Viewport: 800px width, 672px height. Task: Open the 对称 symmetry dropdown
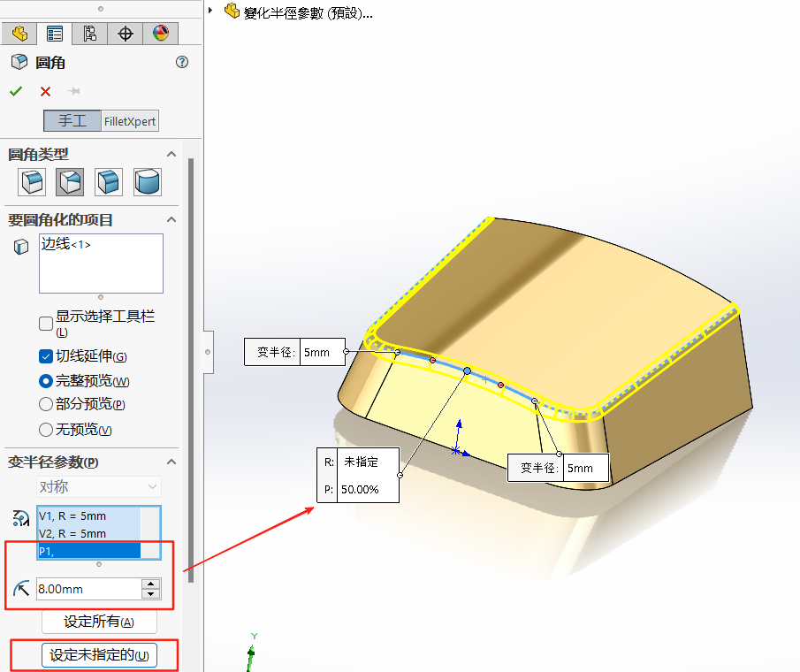click(x=99, y=487)
